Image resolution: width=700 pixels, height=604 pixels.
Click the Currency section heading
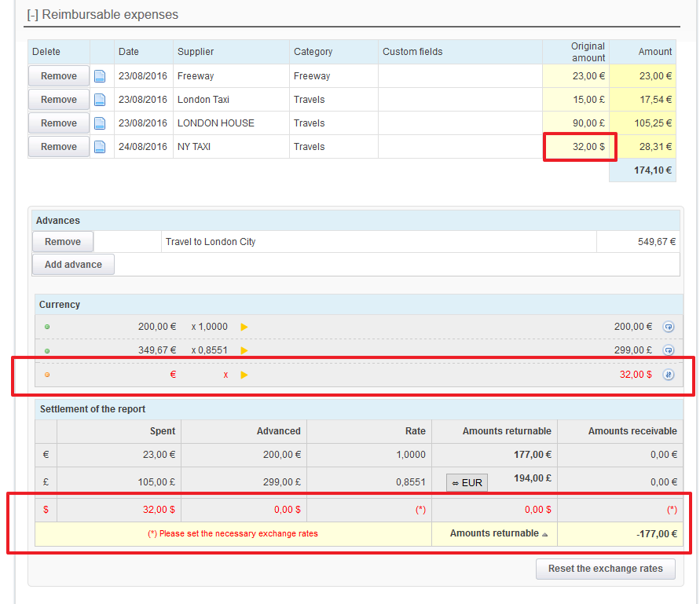click(x=60, y=305)
